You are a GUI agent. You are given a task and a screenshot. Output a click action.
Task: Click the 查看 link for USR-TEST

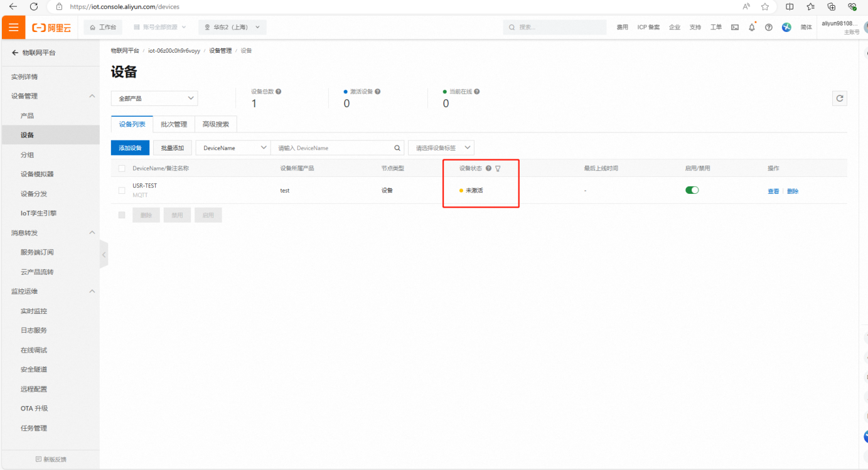[x=773, y=191]
